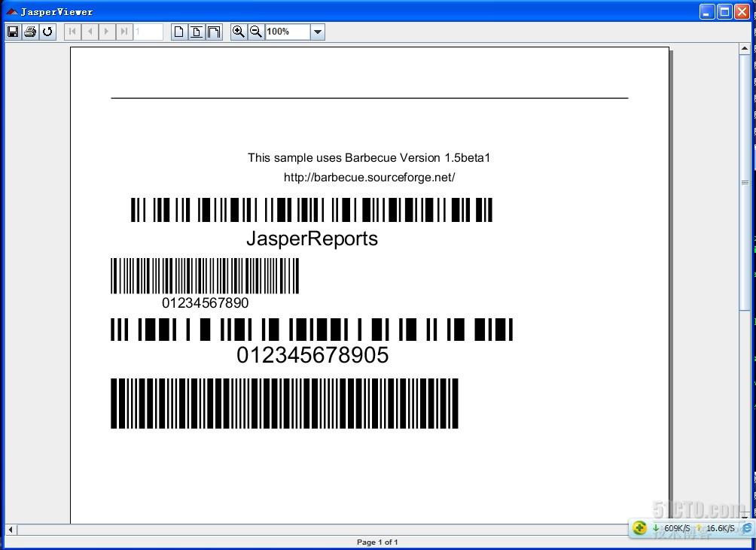Click the Save report floppy disk icon
This screenshot has width=756, height=550.
point(13,32)
